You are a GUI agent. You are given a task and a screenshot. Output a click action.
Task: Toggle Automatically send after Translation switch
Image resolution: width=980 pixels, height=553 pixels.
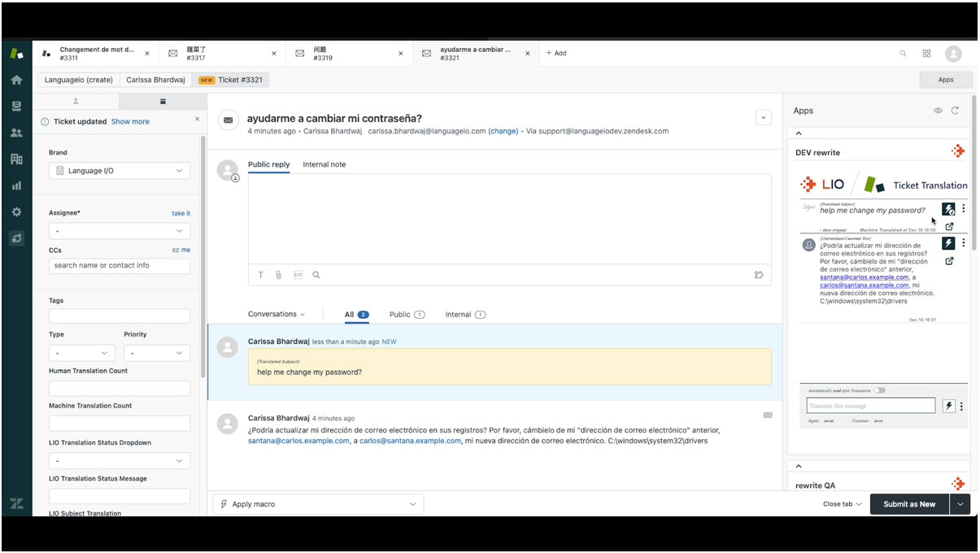[879, 390]
